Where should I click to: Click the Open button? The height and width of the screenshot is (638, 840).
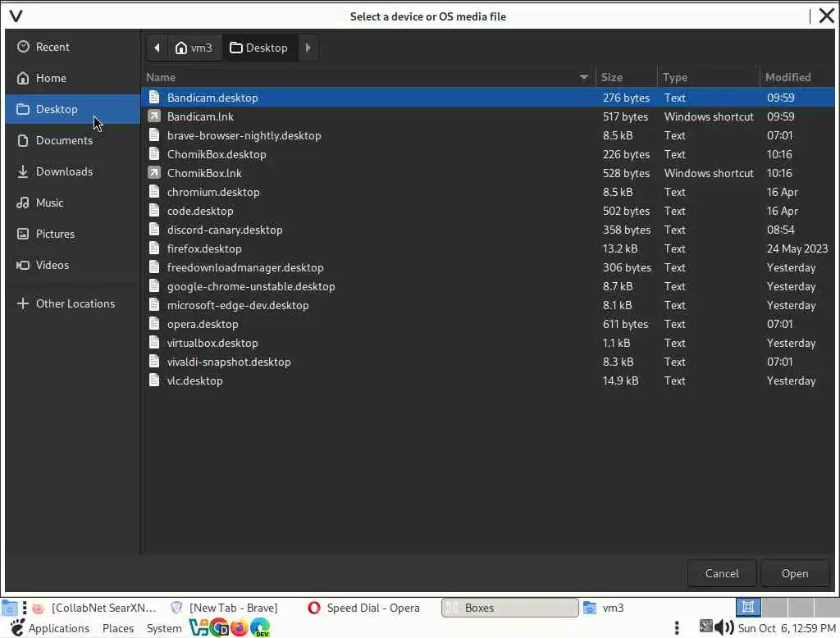(x=794, y=574)
